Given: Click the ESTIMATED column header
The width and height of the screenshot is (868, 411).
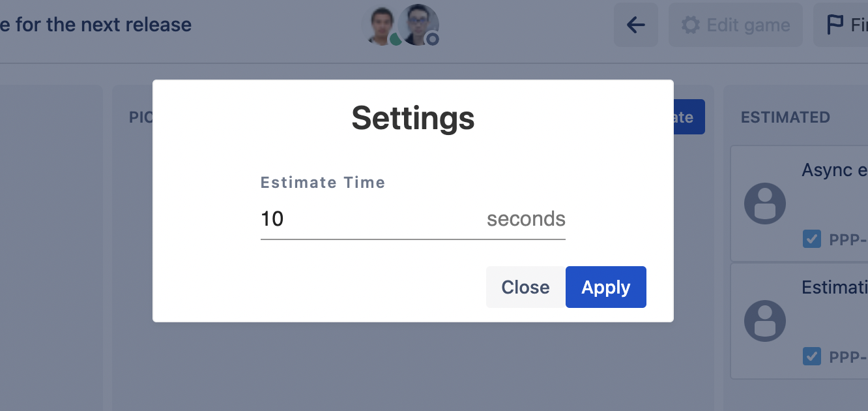Looking at the screenshot, I should click(x=785, y=117).
